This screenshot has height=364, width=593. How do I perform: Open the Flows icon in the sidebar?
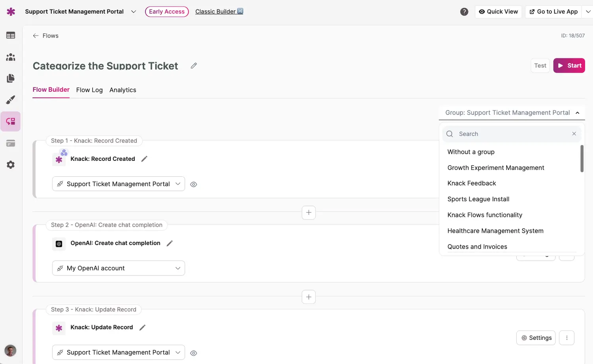pos(11,121)
